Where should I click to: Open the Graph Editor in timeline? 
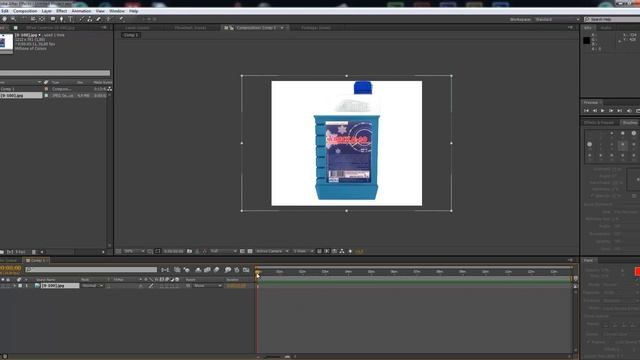point(246,270)
